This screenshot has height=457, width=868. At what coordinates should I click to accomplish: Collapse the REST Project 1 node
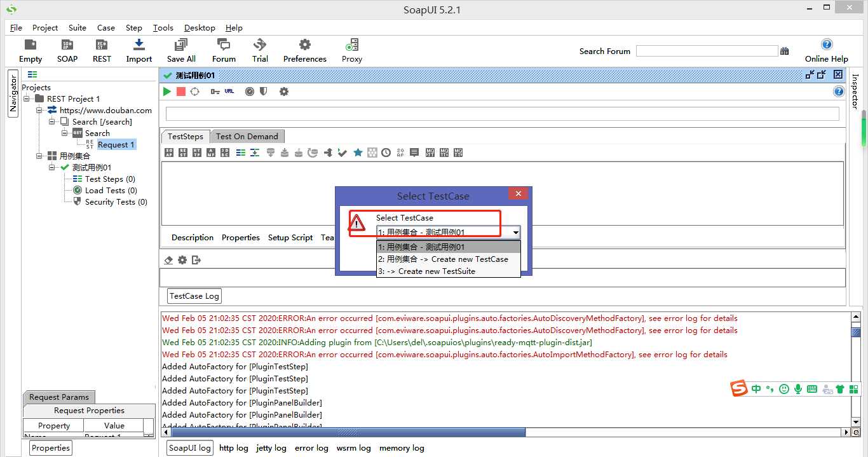[x=27, y=99]
